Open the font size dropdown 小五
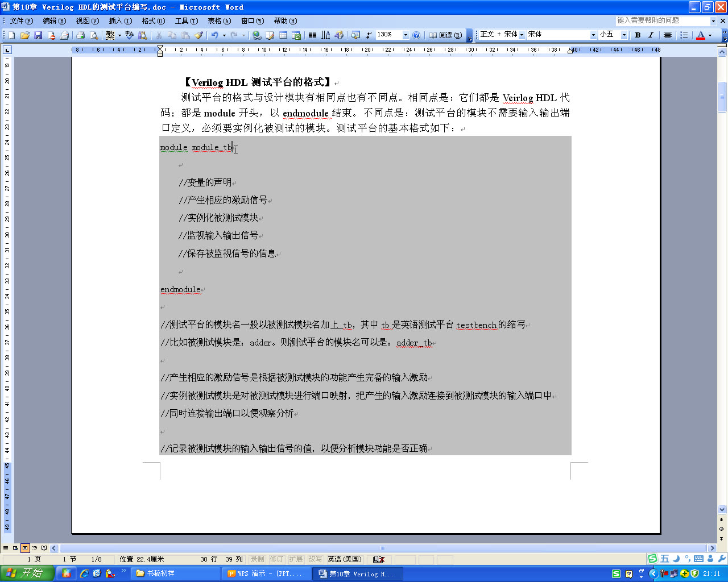Image resolution: width=728 pixels, height=582 pixels. tap(624, 35)
